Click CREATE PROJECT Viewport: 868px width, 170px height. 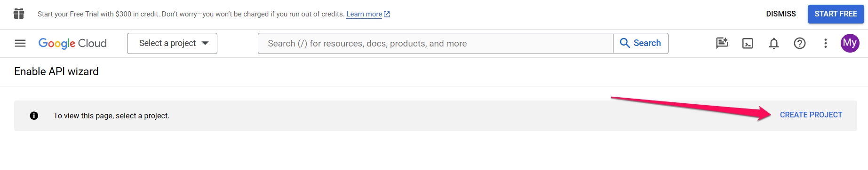[x=811, y=115]
